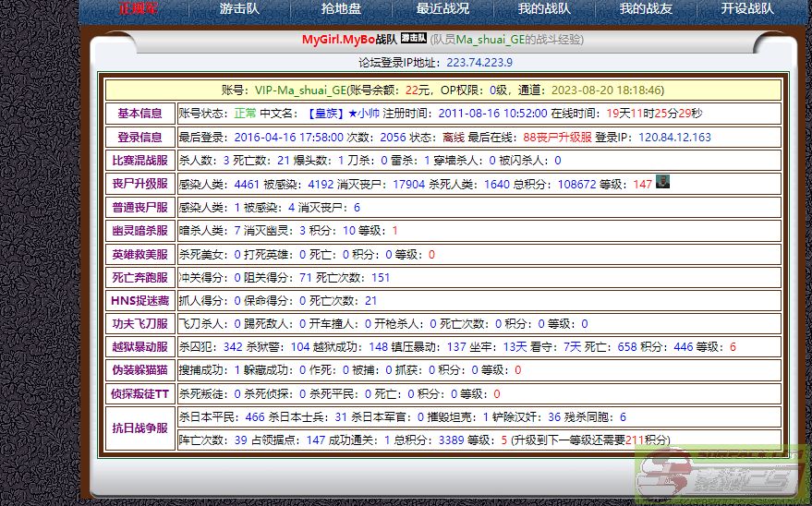Click the 88丧尸升级服 last-online server link
This screenshot has width=812, height=506.
click(x=557, y=138)
